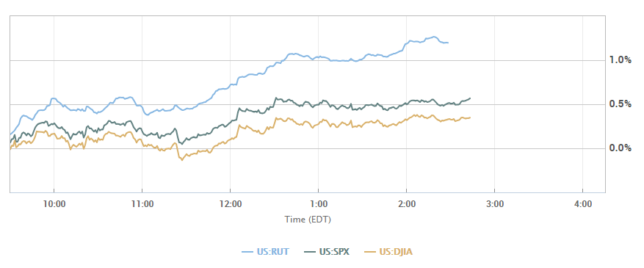The width and height of the screenshot is (644, 268).
Task: Click the 0.5% y-axis label
Action: (x=621, y=104)
